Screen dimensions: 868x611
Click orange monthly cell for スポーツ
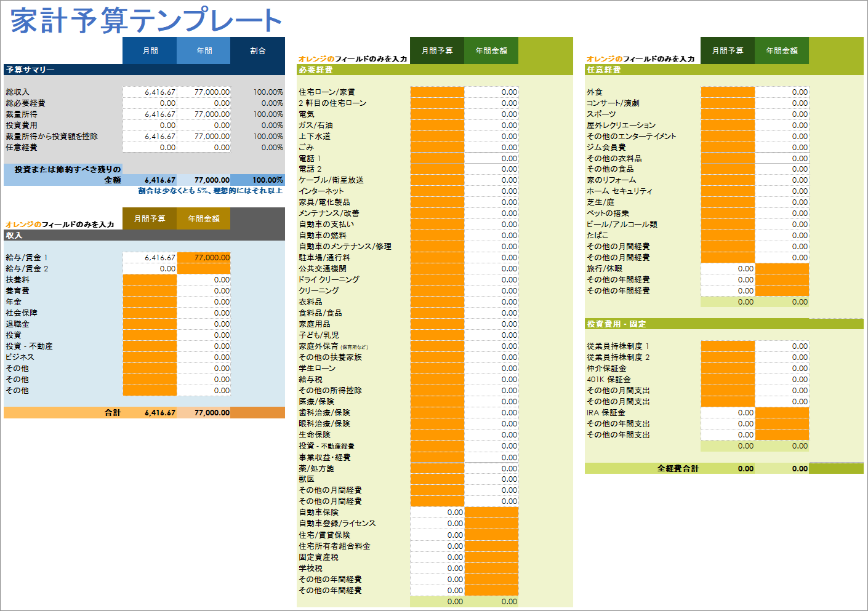tap(728, 114)
